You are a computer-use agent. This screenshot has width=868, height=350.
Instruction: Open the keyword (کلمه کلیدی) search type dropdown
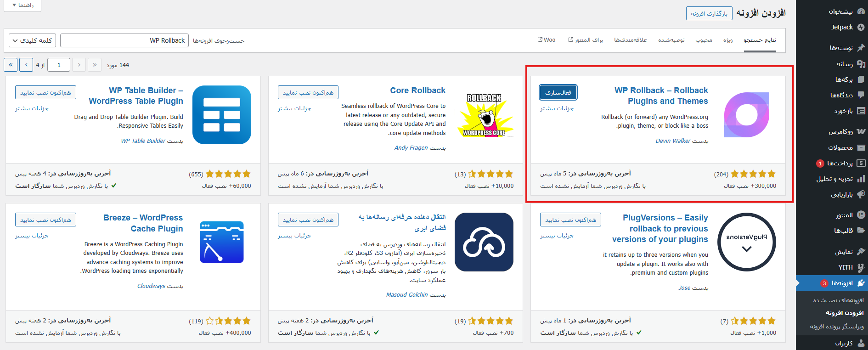(x=32, y=40)
